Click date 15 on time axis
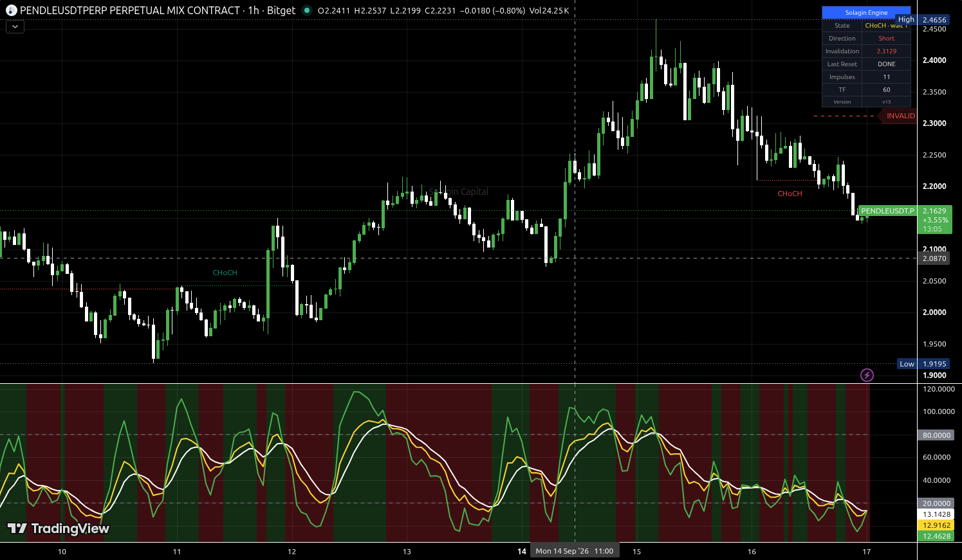The width and height of the screenshot is (962, 560). click(636, 552)
